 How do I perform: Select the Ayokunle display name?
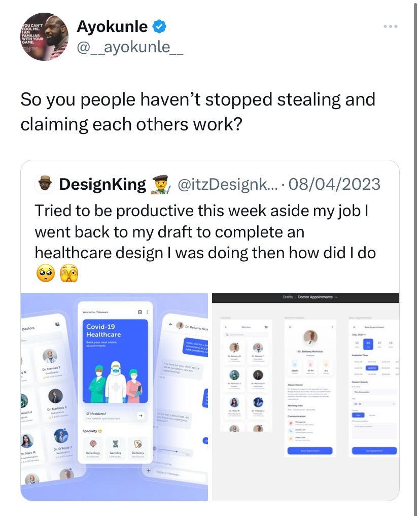(112, 26)
